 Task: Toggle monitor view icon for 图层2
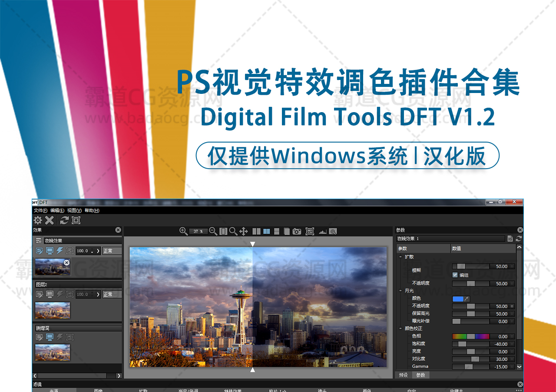pyautogui.click(x=50, y=294)
